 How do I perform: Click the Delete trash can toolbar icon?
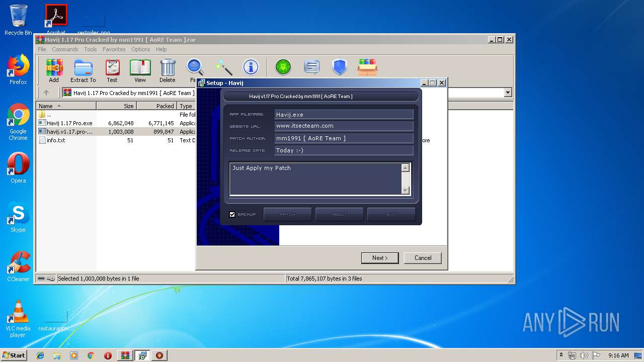(168, 70)
